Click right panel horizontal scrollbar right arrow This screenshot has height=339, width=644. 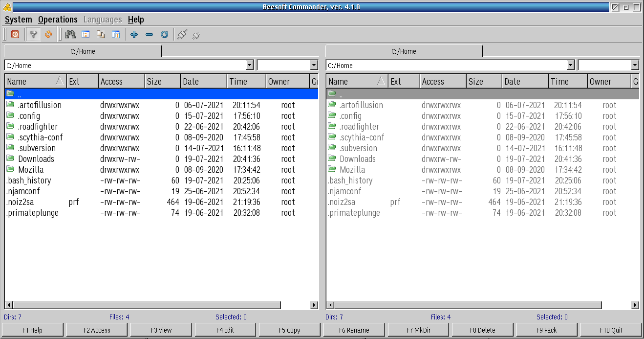[x=635, y=305]
